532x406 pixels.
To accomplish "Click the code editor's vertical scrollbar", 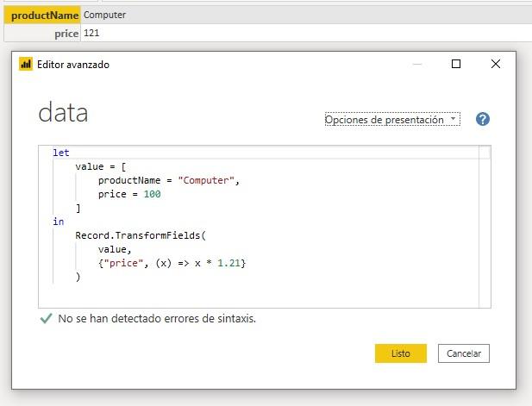I will click(x=485, y=224).
